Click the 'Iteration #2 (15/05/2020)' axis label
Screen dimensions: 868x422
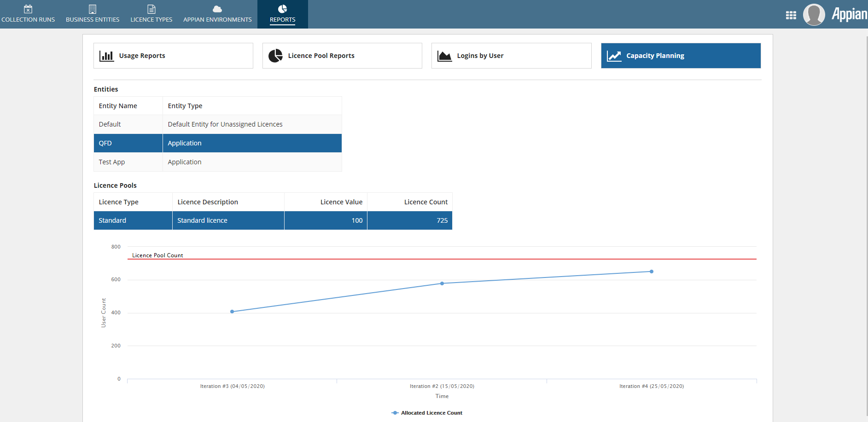(442, 386)
